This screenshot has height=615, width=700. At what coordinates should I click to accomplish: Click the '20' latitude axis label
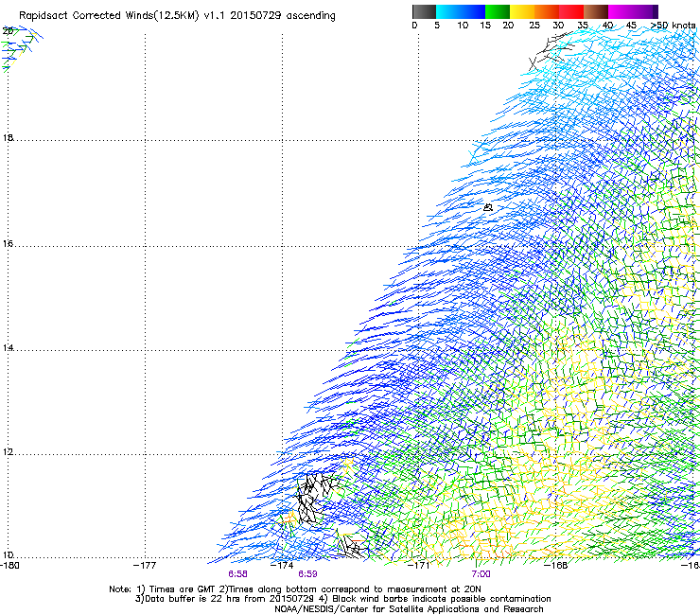tap(8, 31)
